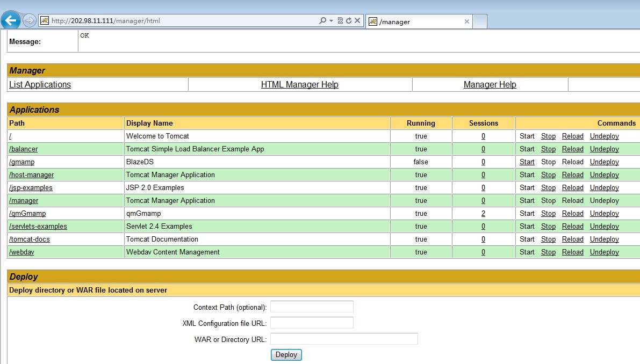Reload the /host-manager application

[x=573, y=175]
